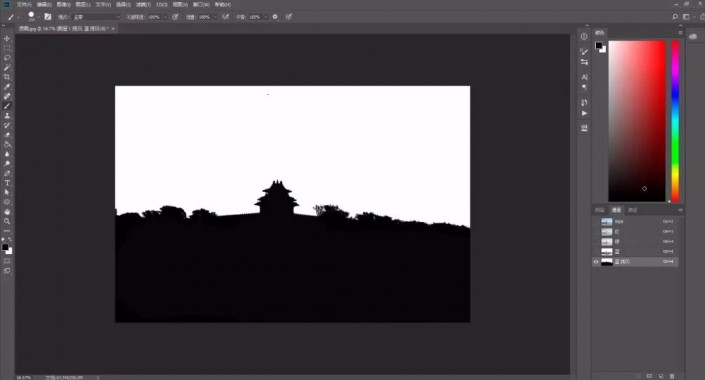This screenshot has width=705, height=380.
Task: Select the Pen tool
Action: point(7,173)
